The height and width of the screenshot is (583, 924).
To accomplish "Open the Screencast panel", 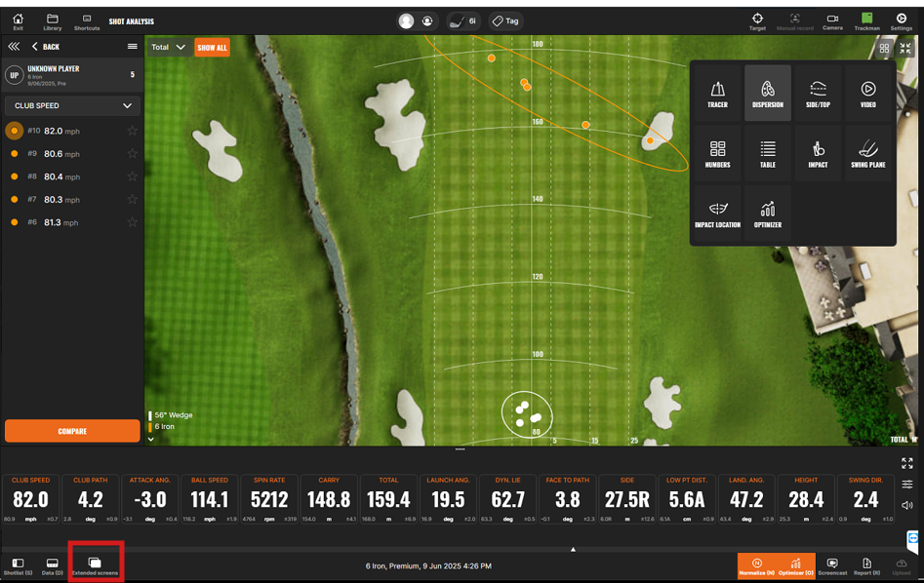I will (832, 566).
